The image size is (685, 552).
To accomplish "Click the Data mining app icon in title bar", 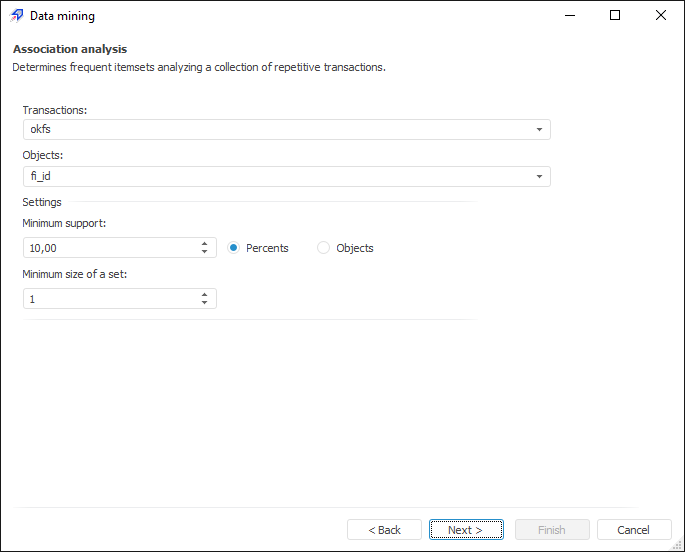I will (17, 16).
